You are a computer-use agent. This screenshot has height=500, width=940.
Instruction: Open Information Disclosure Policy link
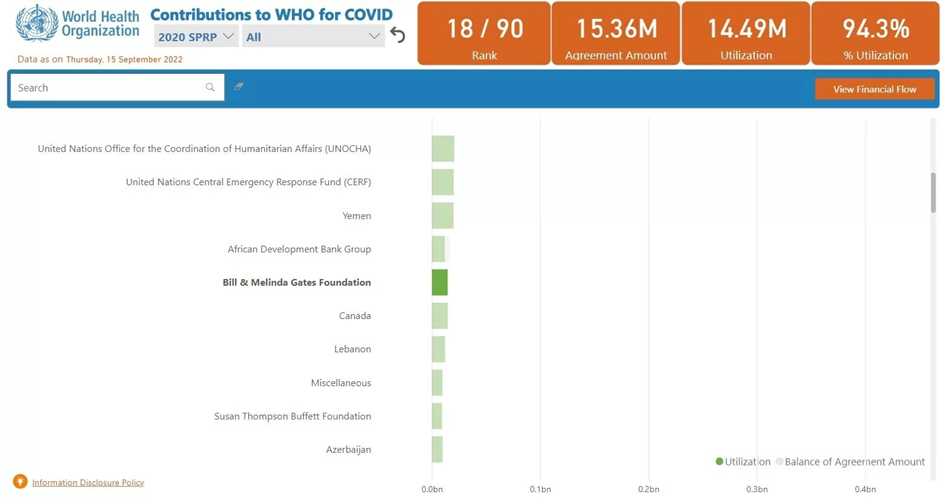pyautogui.click(x=88, y=483)
